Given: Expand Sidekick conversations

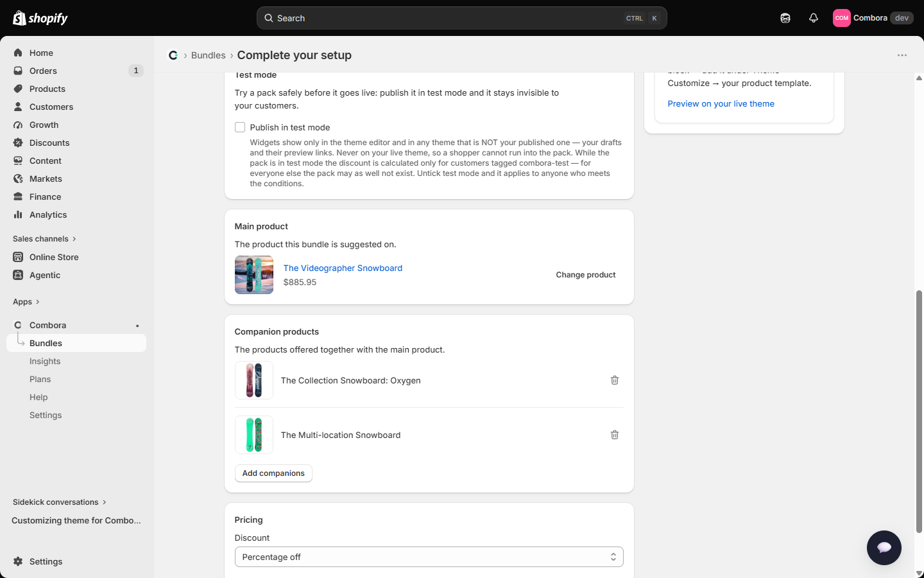Looking at the screenshot, I should pyautogui.click(x=60, y=502).
